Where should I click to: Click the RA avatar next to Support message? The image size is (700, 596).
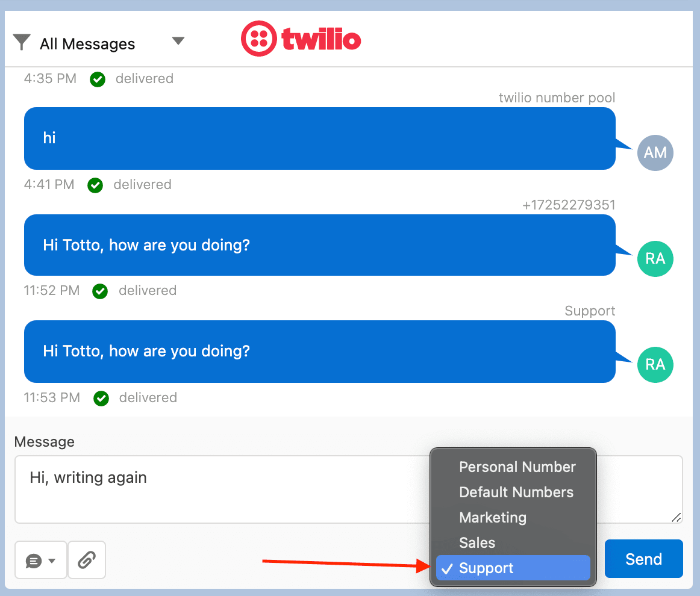tap(655, 364)
